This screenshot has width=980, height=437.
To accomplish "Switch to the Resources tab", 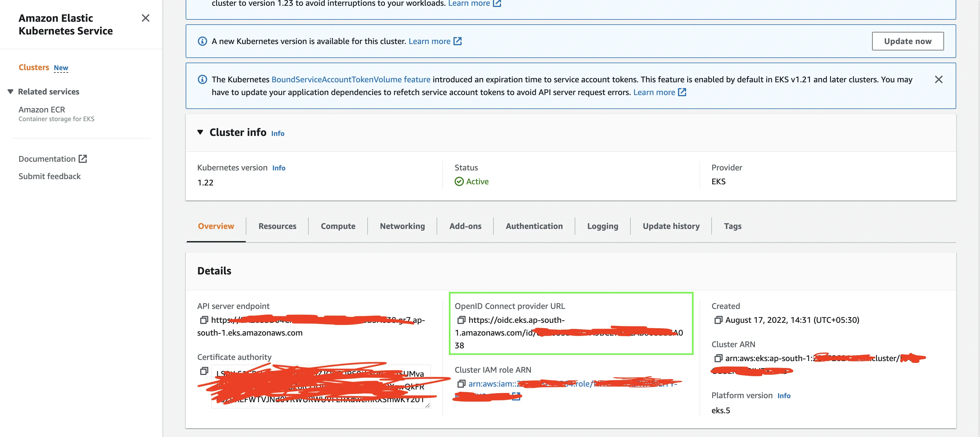I will tap(277, 226).
